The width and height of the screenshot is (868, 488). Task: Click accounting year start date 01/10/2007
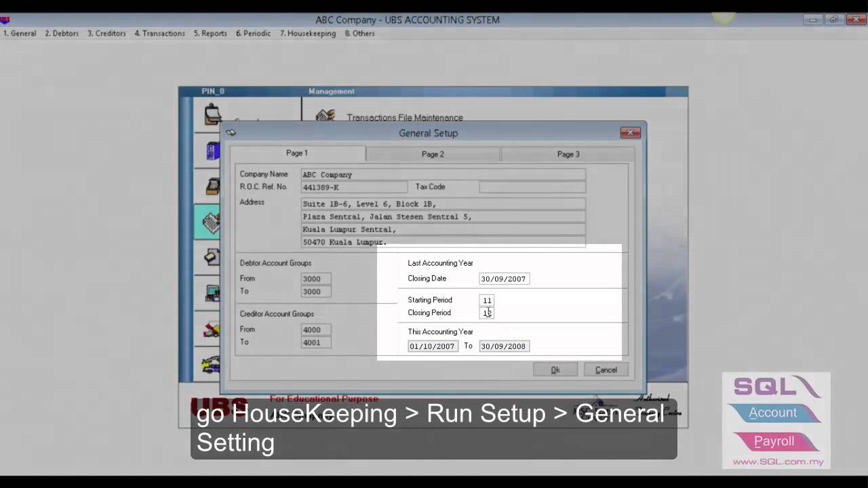[433, 346]
